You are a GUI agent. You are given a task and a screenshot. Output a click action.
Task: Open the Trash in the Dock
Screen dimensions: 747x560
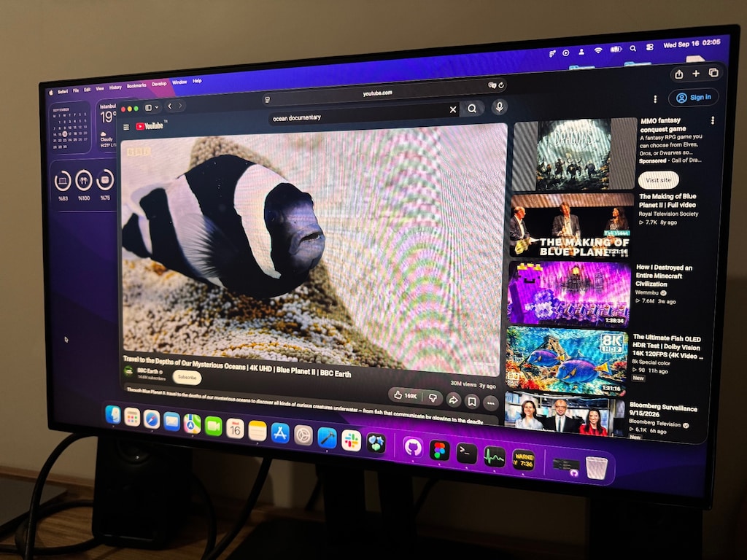(x=596, y=467)
